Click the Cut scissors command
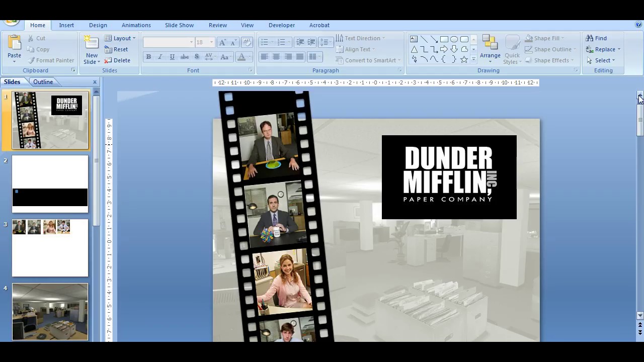The image size is (644, 362). [x=36, y=38]
